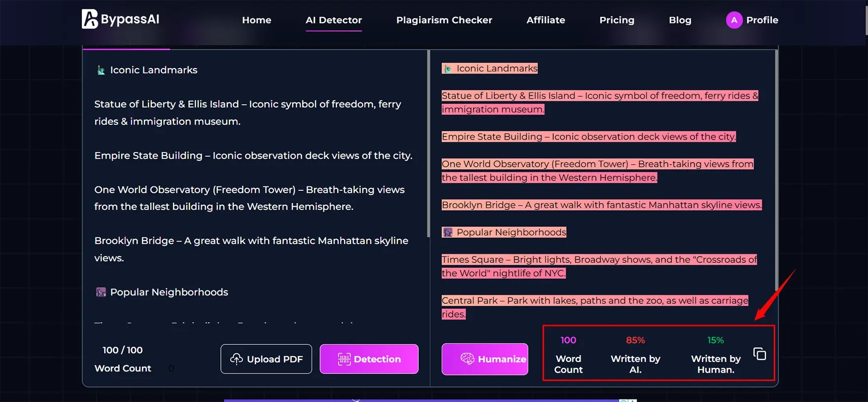Screen dimensions: 868x402
Task: Click the Statue of Liberty emoji in the highlighted results
Action: pyautogui.click(x=447, y=69)
